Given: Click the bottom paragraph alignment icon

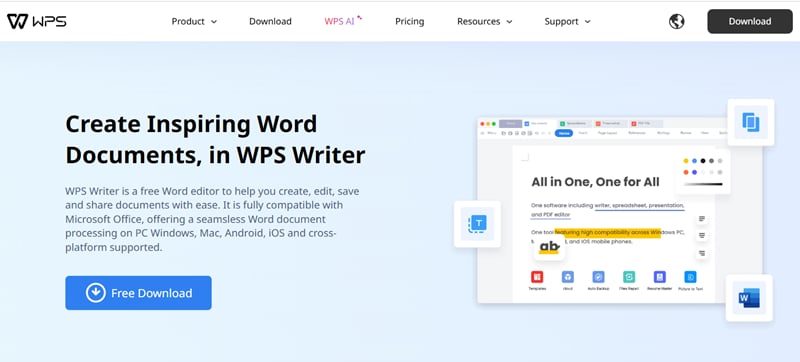Looking at the screenshot, I should [x=702, y=253].
